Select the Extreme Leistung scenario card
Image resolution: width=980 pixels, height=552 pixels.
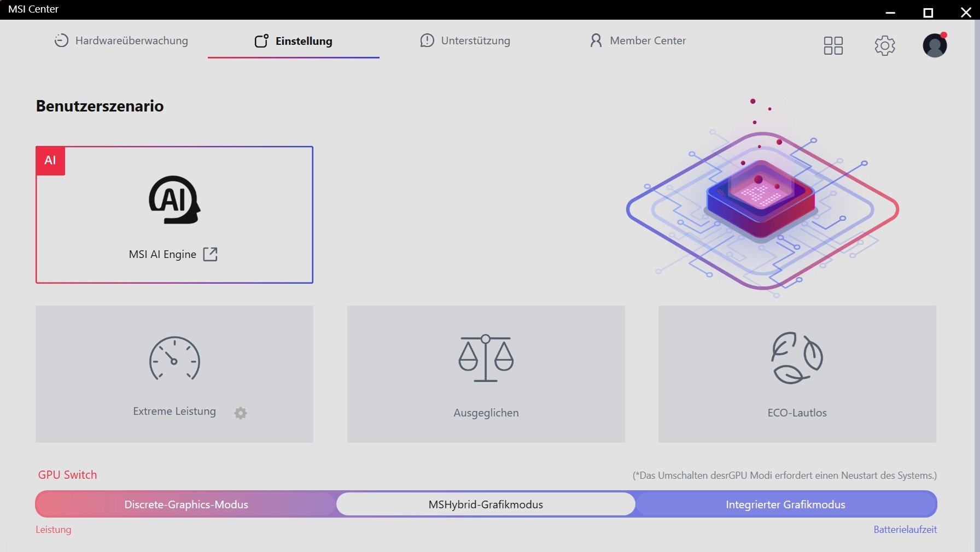[x=174, y=374]
